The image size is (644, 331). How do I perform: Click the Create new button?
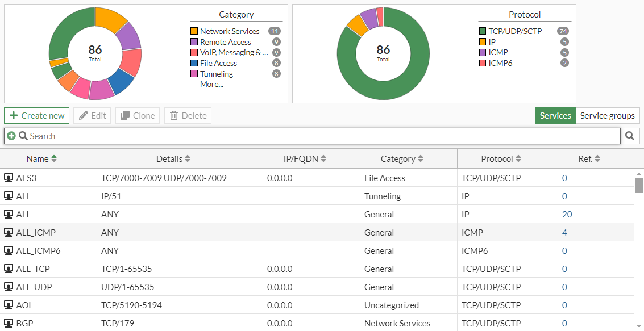37,116
